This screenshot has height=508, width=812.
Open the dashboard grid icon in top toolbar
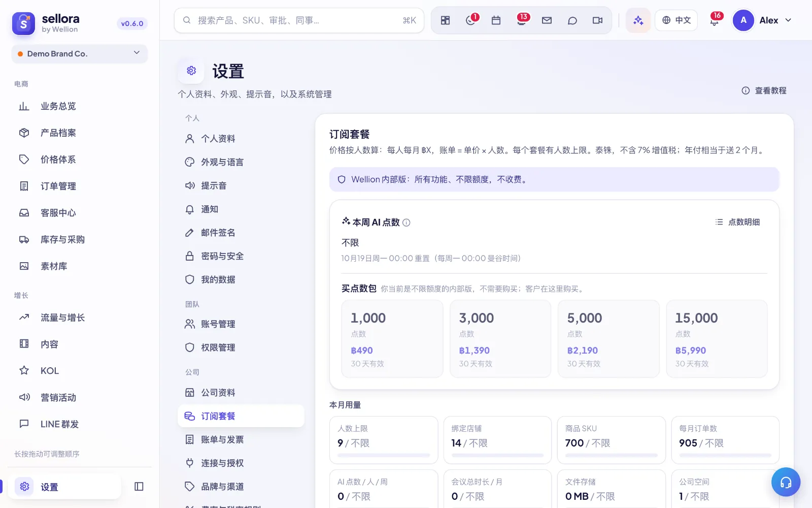[445, 20]
